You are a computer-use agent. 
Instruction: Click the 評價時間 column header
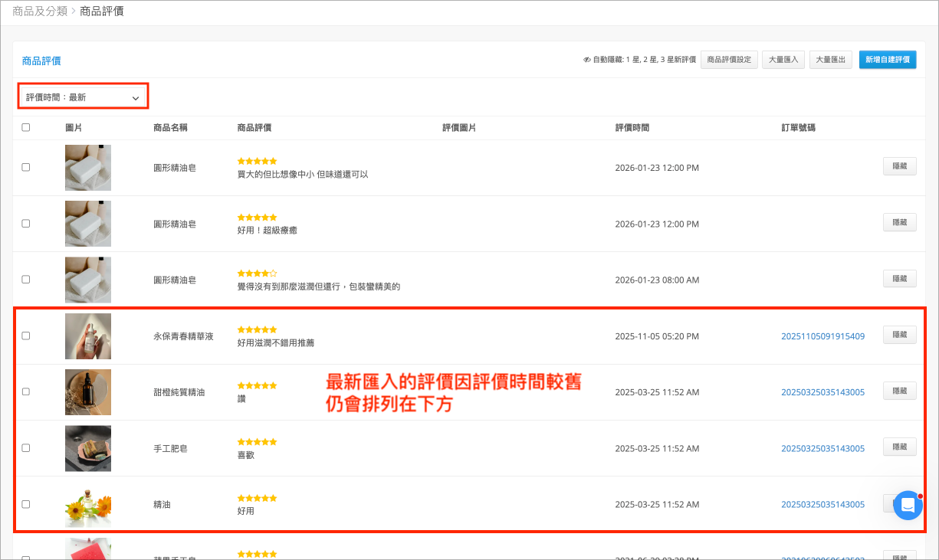tap(632, 127)
